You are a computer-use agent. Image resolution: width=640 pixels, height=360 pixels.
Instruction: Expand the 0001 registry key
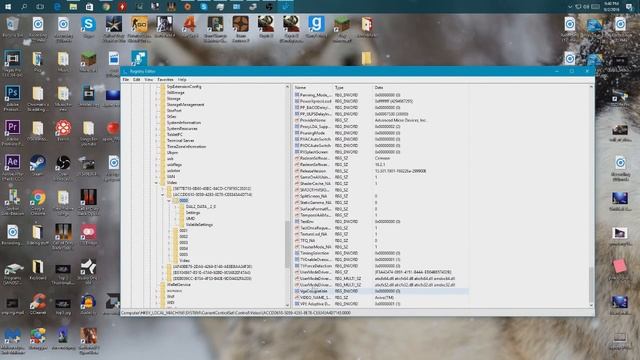click(x=169, y=231)
